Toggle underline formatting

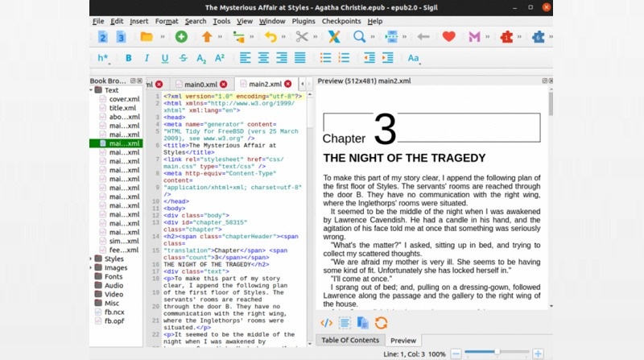pyautogui.click(x=165, y=58)
